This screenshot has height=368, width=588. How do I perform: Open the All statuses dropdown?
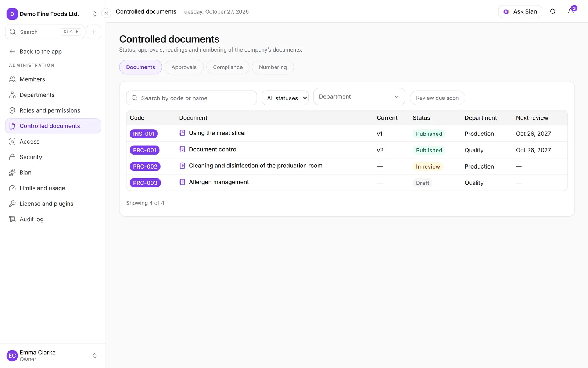(x=285, y=98)
